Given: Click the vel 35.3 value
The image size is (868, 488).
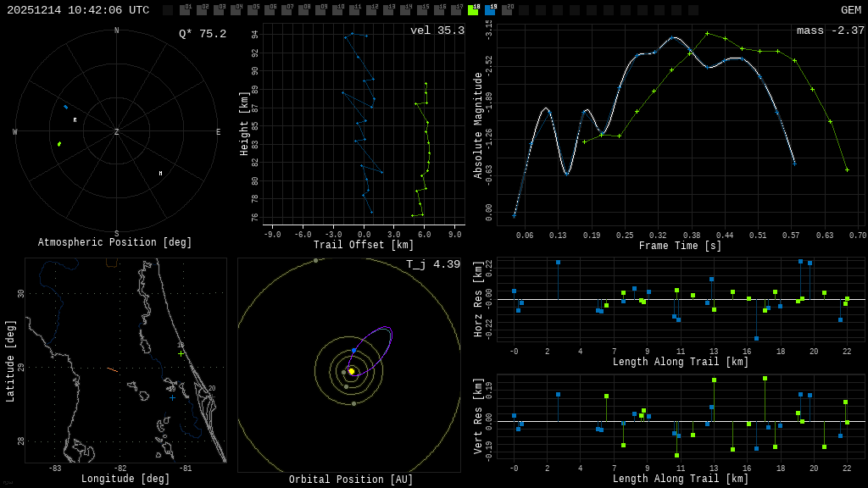Looking at the screenshot, I should tap(437, 30).
